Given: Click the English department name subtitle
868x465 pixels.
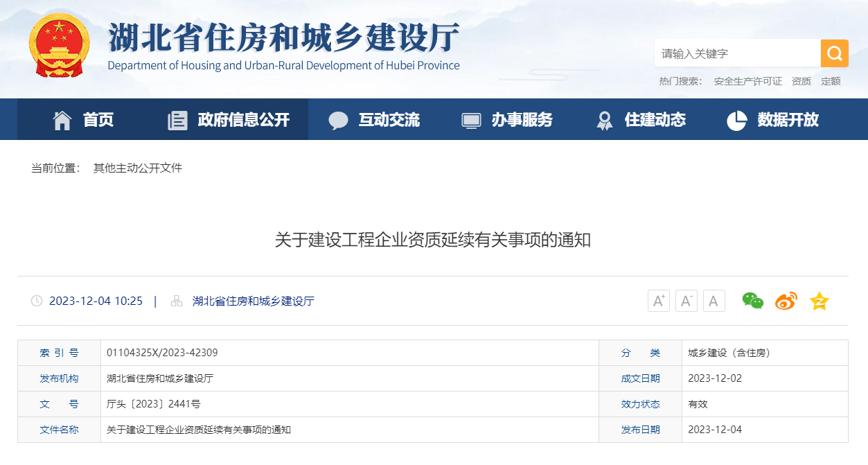Looking at the screenshot, I should click(284, 66).
